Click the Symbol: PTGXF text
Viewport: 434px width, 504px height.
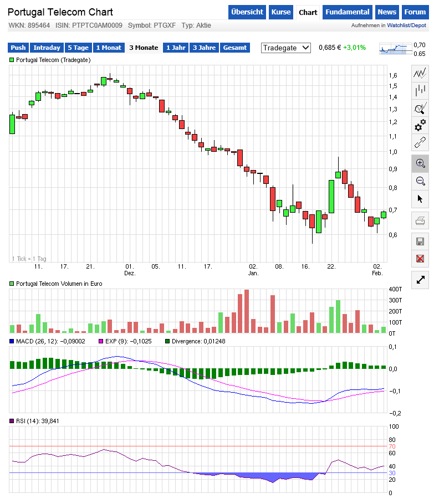pyautogui.click(x=152, y=25)
